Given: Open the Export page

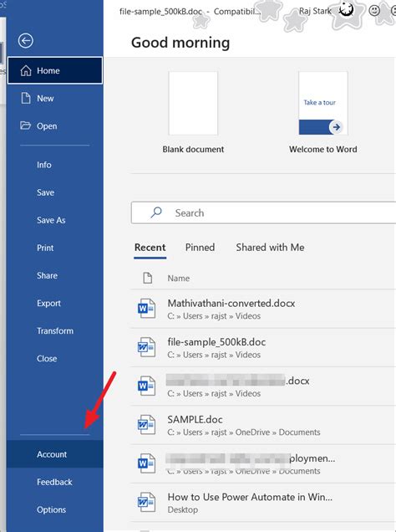Looking at the screenshot, I should point(54,303).
